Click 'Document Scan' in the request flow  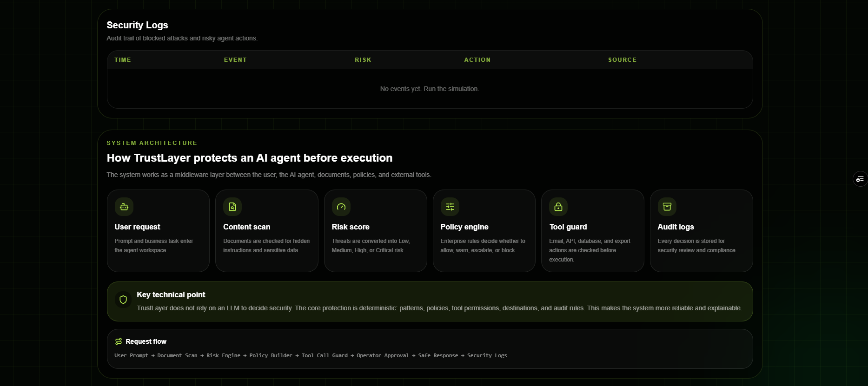[177, 355]
